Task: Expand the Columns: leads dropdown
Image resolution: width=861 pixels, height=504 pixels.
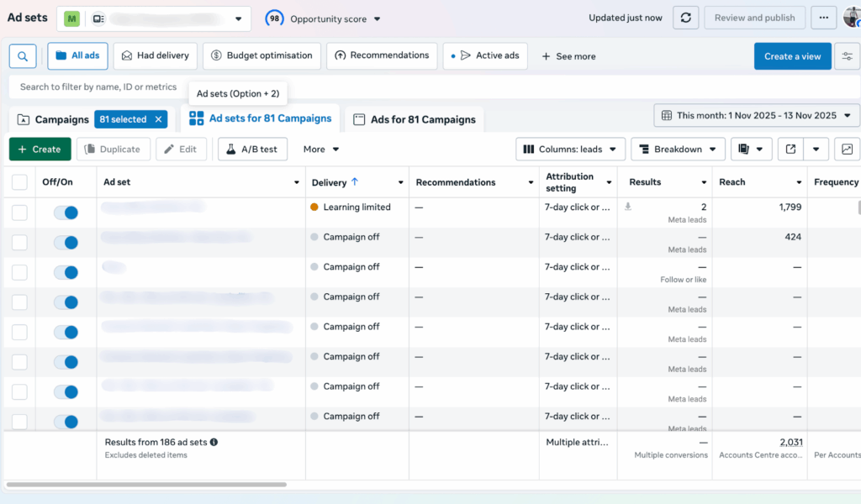Action: 570,150
